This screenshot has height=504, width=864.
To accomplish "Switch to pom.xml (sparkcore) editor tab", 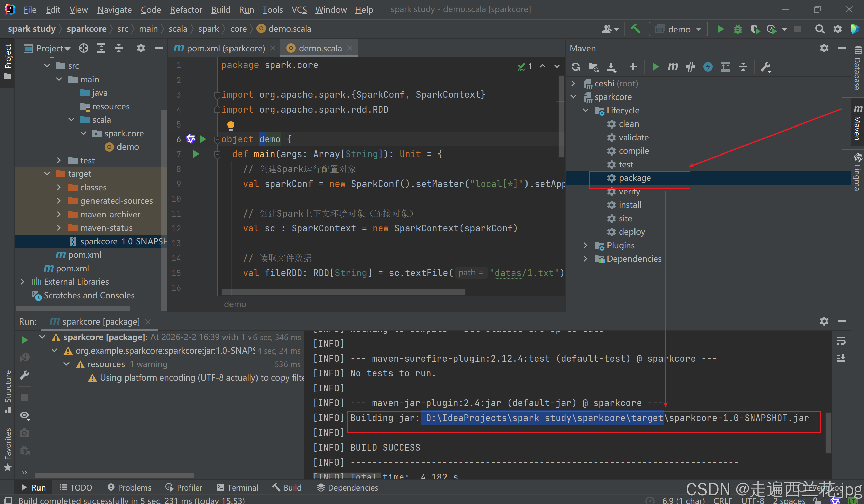I will [225, 48].
